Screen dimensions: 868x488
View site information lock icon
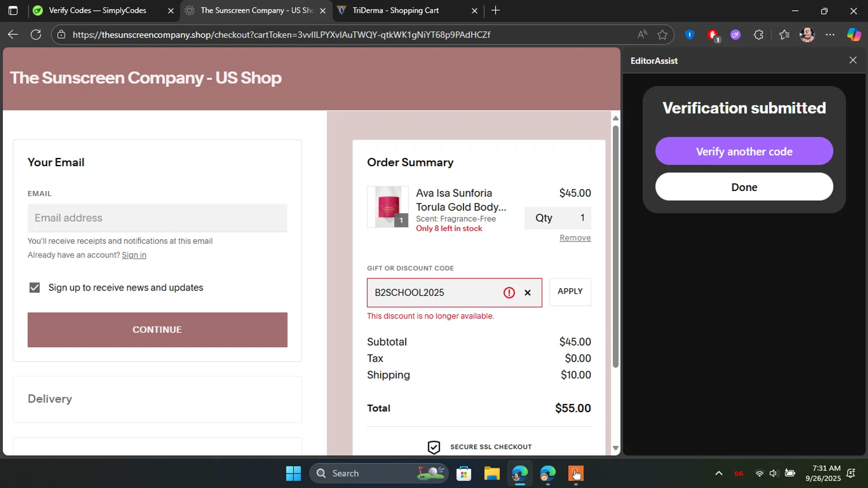pyautogui.click(x=61, y=35)
